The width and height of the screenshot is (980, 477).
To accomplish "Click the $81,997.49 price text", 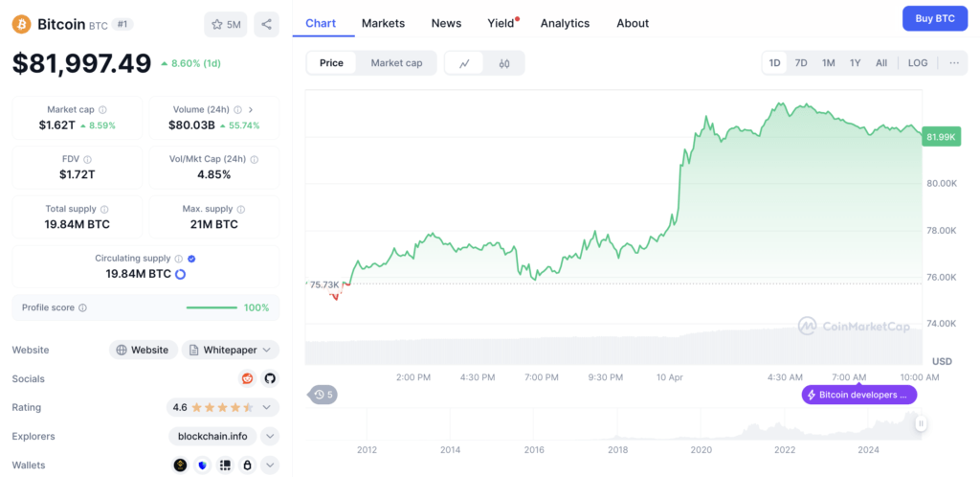I will click(x=82, y=63).
